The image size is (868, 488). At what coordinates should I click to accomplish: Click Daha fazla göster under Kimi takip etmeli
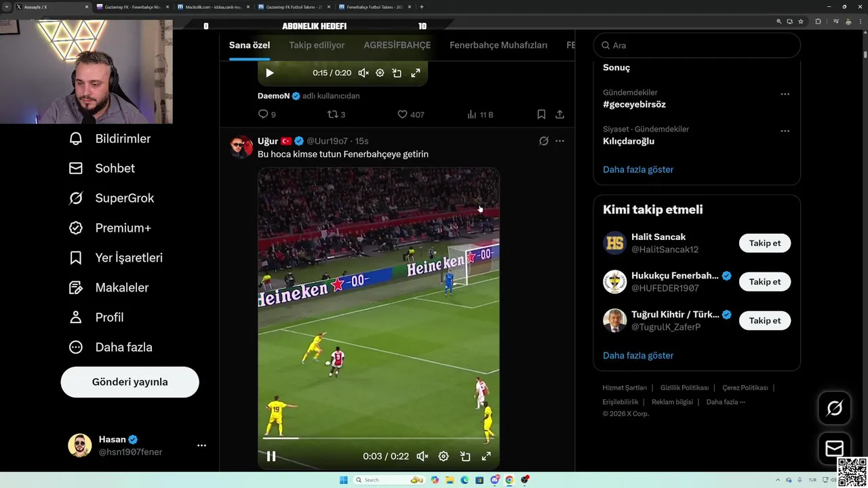pyautogui.click(x=638, y=355)
